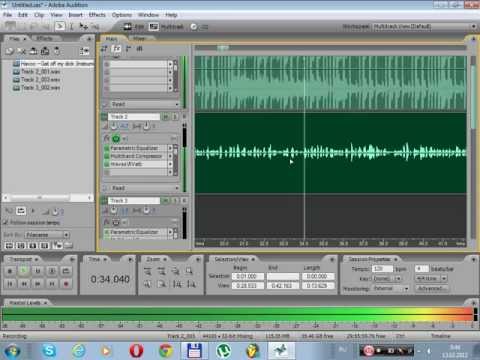Click Zoom Out Full in Zoom panel
The height and width of the screenshot is (360, 480).
click(x=175, y=272)
